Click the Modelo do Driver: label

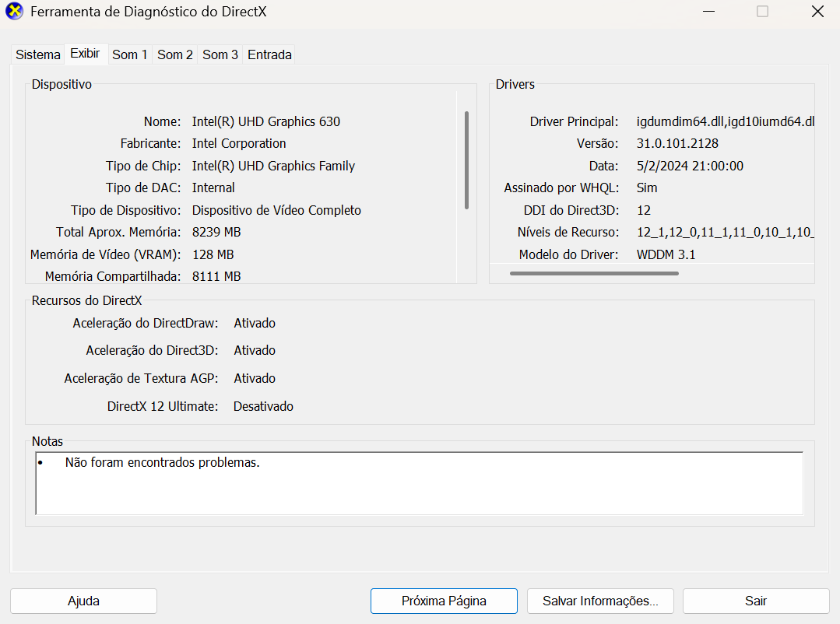pos(568,255)
